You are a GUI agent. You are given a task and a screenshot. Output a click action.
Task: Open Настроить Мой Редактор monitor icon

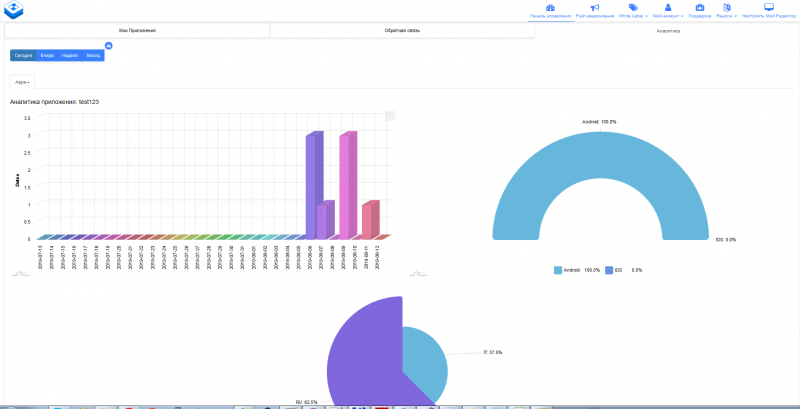(769, 7)
